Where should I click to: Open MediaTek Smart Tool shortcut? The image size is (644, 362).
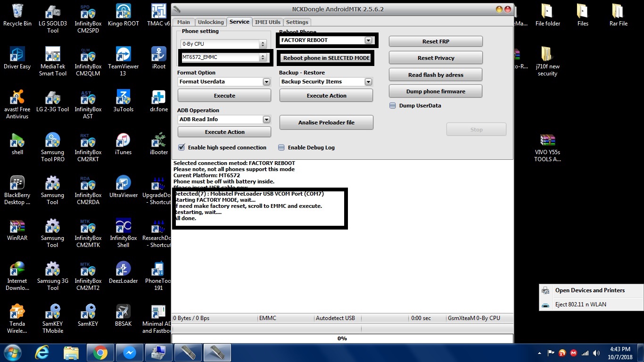52,62
